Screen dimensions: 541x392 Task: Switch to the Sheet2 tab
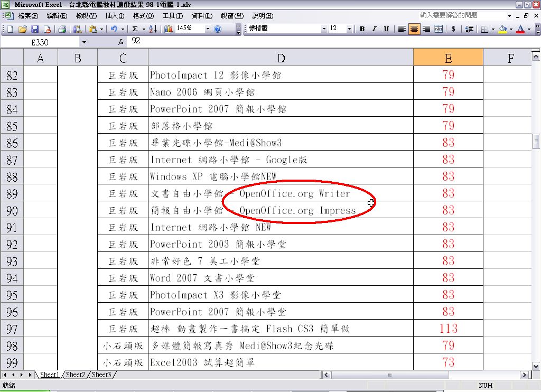[x=76, y=375]
